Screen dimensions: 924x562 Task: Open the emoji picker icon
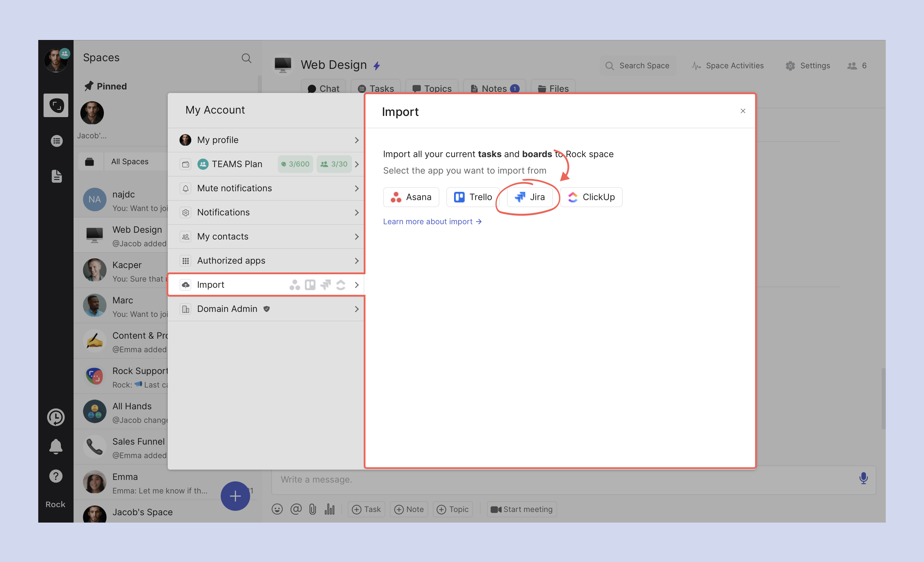pyautogui.click(x=277, y=509)
